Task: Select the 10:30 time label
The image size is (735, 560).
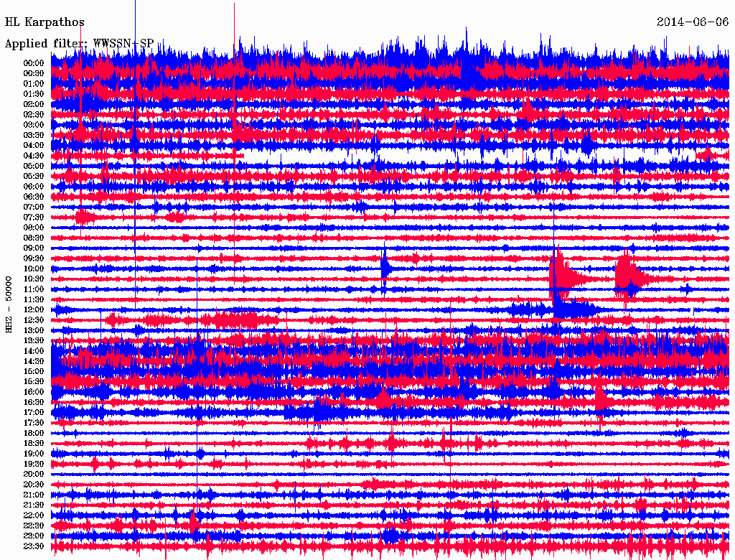Action: tap(34, 279)
